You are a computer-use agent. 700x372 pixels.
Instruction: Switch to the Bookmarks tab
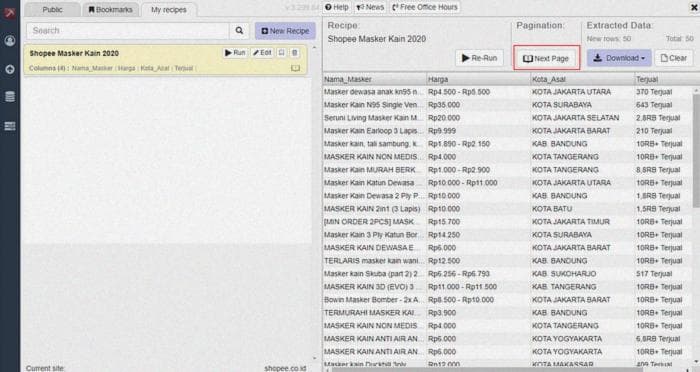tap(110, 9)
